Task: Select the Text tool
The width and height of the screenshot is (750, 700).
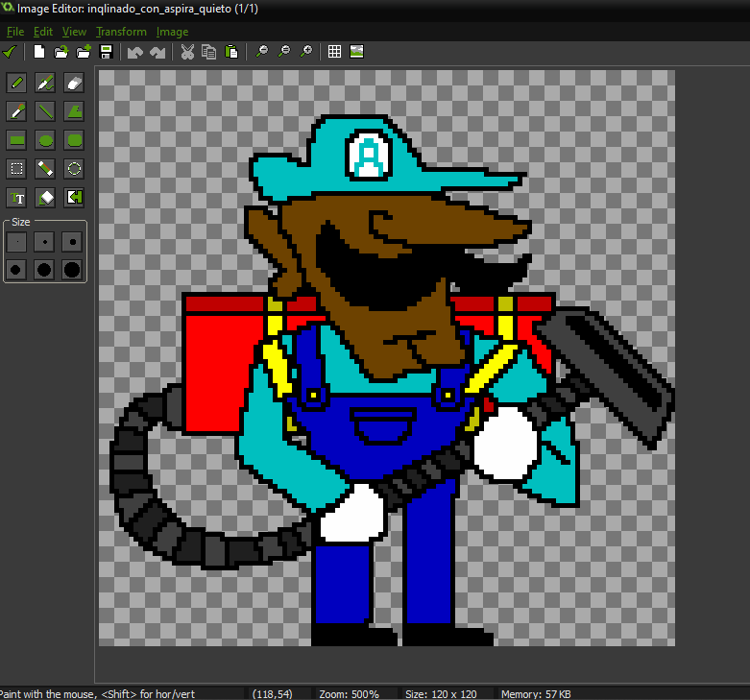Action: tap(16, 198)
